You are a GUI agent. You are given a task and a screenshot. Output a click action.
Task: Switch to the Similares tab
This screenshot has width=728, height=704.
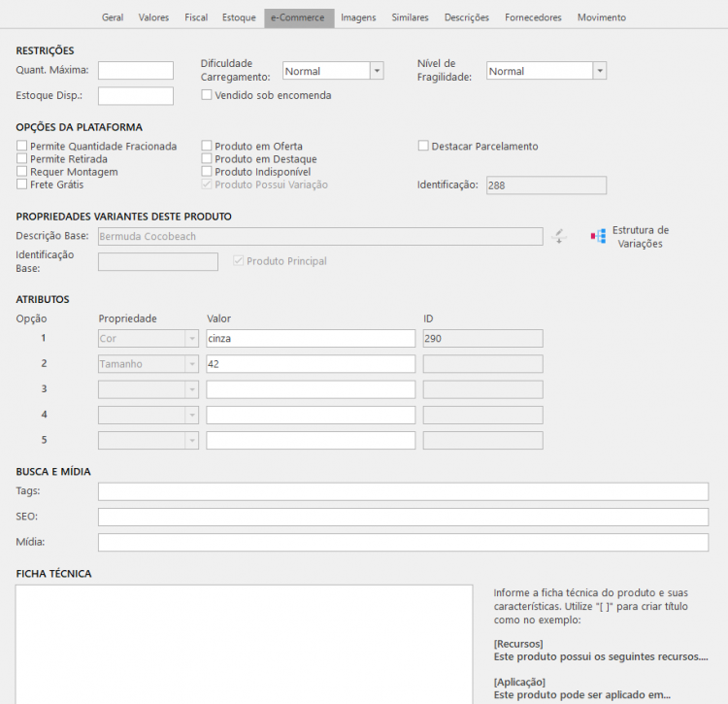410,17
